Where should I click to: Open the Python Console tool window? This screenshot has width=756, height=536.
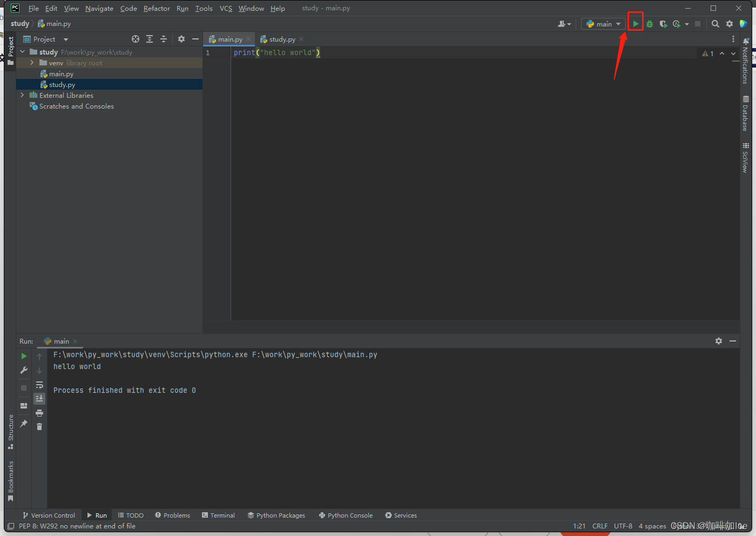click(346, 515)
